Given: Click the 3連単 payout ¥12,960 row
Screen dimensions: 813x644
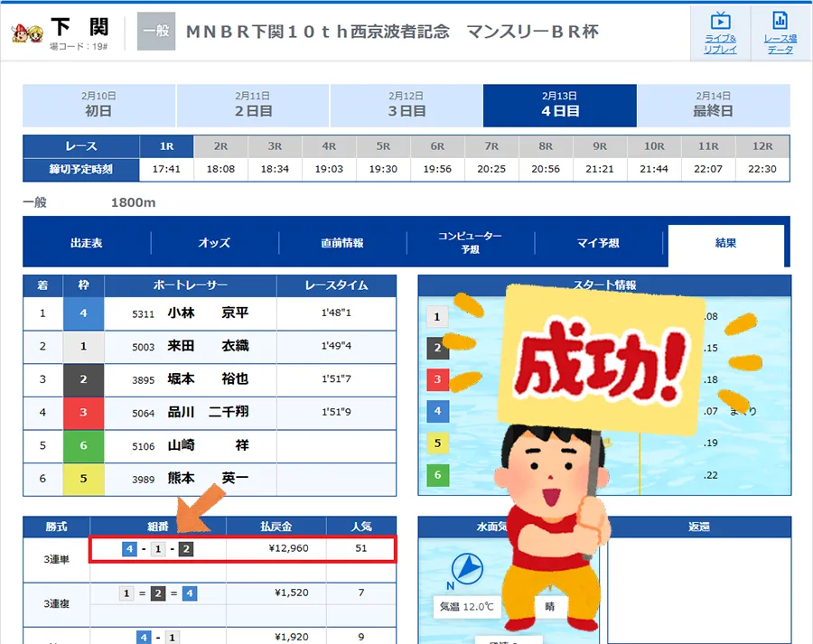Looking at the screenshot, I should pos(242,549).
